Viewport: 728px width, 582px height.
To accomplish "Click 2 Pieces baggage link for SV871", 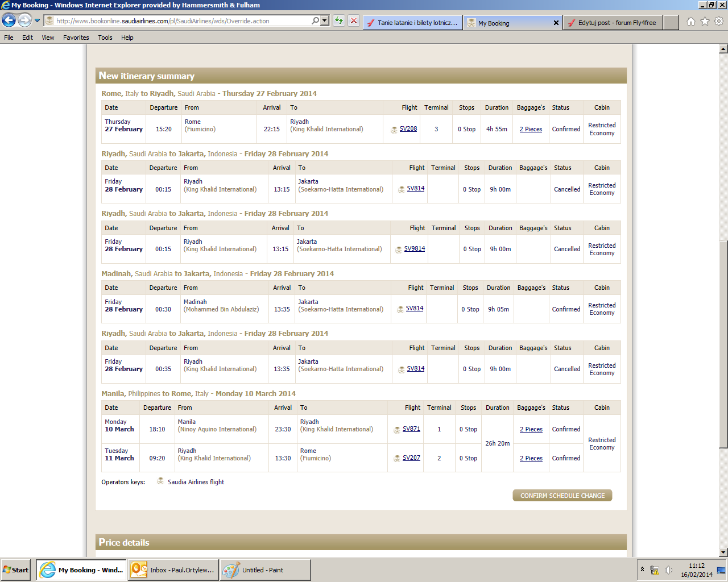I will coord(531,430).
